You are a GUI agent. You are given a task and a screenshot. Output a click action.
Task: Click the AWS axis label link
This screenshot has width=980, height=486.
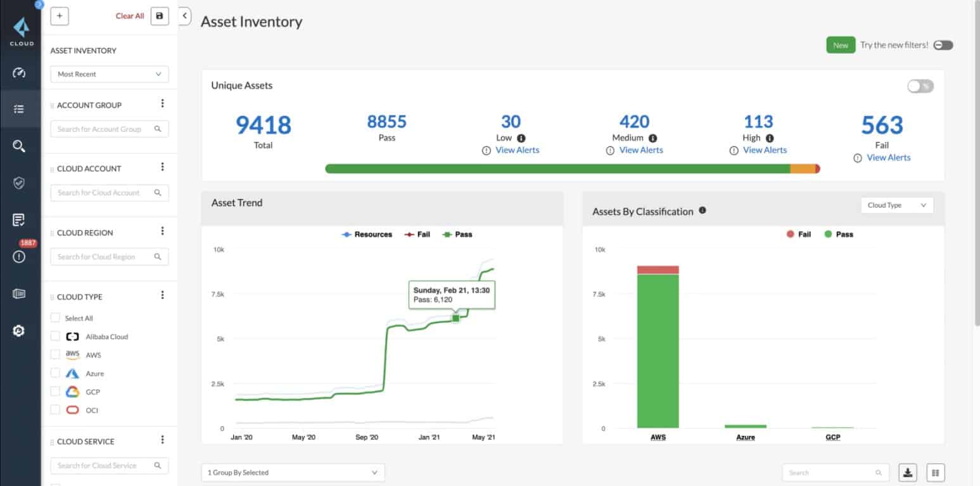click(658, 437)
